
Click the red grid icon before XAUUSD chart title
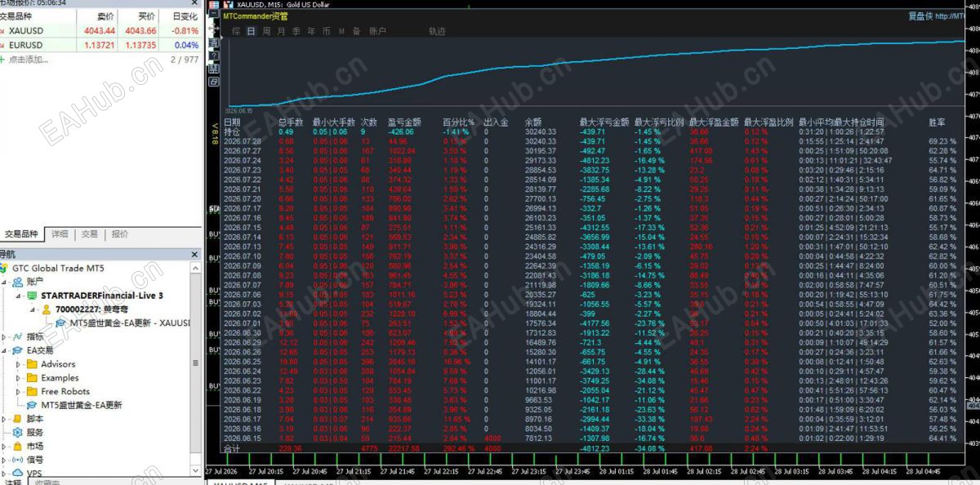214,4
